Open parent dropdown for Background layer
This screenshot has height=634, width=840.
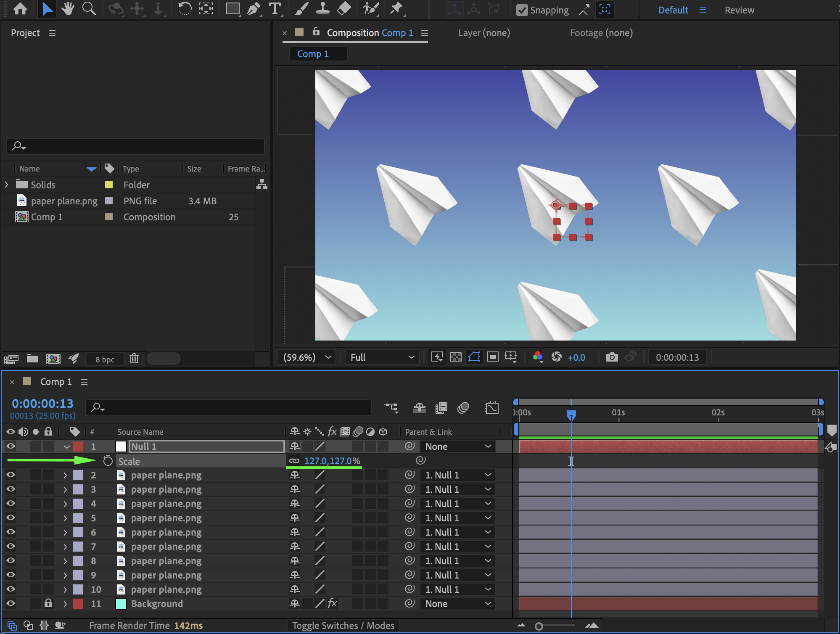pos(458,604)
